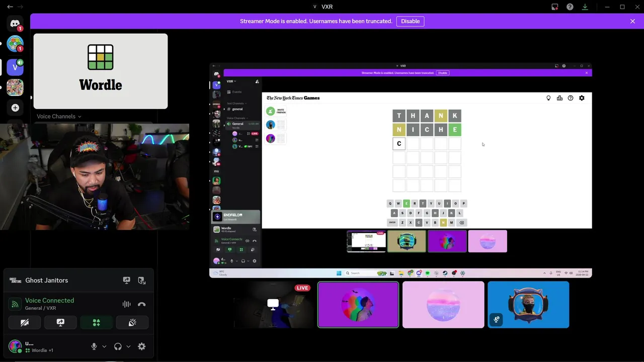Open the VXR server icon in sidebar
Viewport: 644px width, 362px height.
pyautogui.click(x=15, y=66)
